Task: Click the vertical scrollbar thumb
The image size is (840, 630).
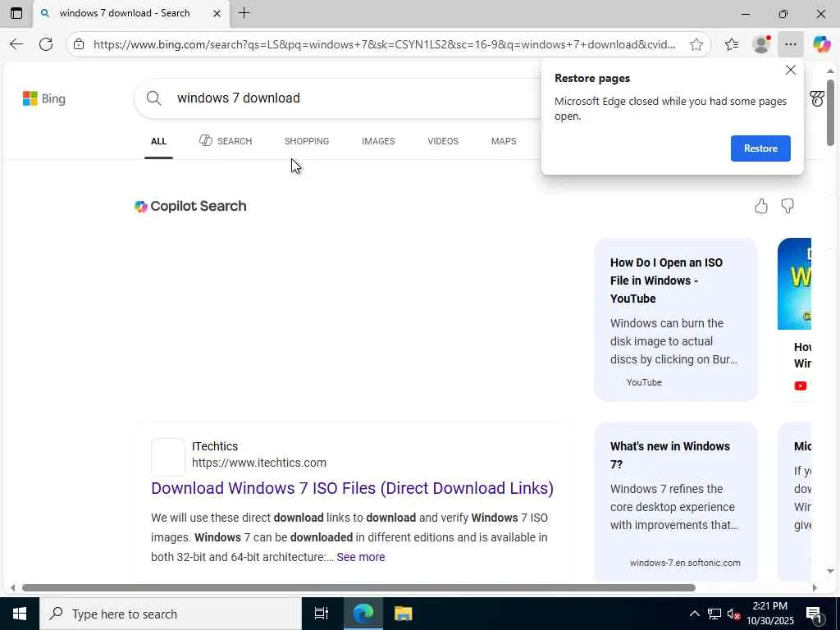Action: (x=830, y=112)
